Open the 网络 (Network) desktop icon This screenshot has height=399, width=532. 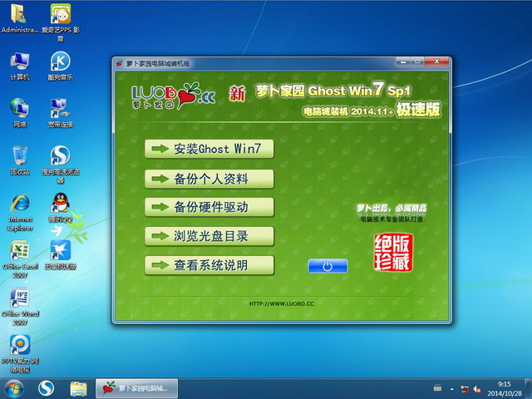click(x=20, y=113)
